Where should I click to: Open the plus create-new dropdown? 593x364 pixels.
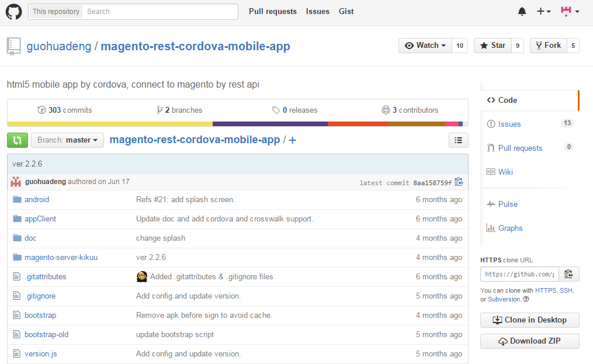(x=544, y=11)
